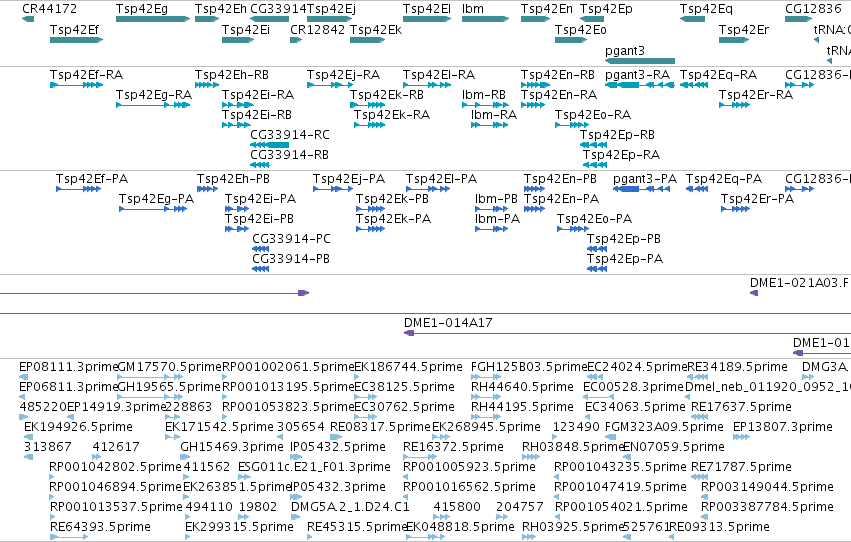Select protein CG33914-PC
Viewport: 851px width, 542px height.
click(x=261, y=249)
